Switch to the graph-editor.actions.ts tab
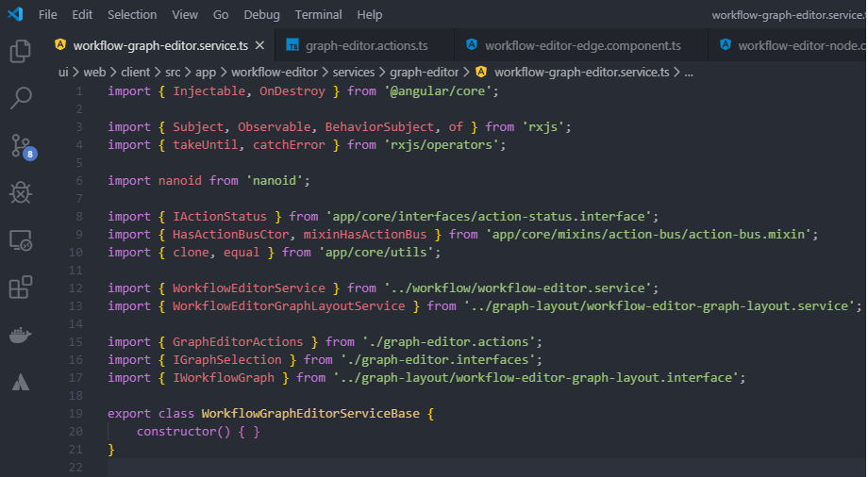868x477 pixels. [365, 45]
